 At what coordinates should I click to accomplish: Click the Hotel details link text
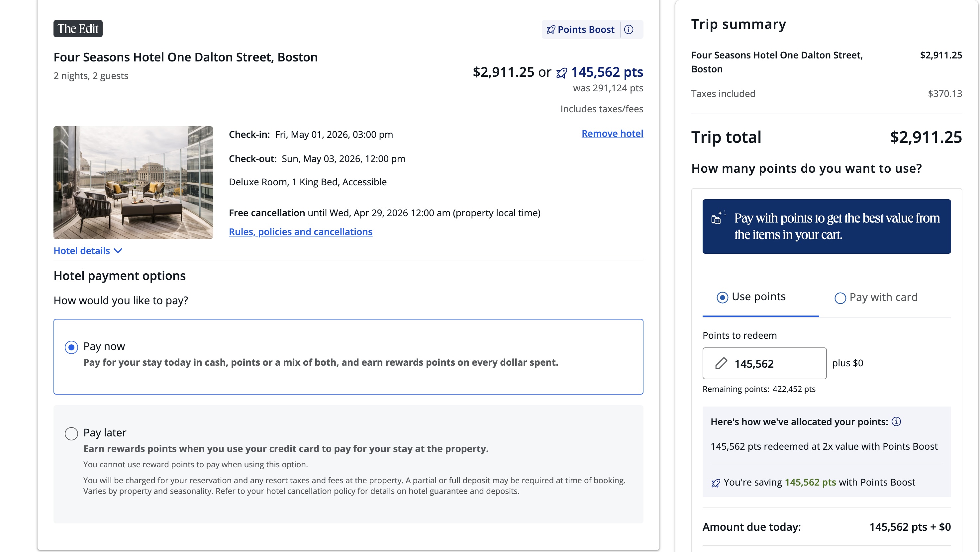pyautogui.click(x=81, y=251)
